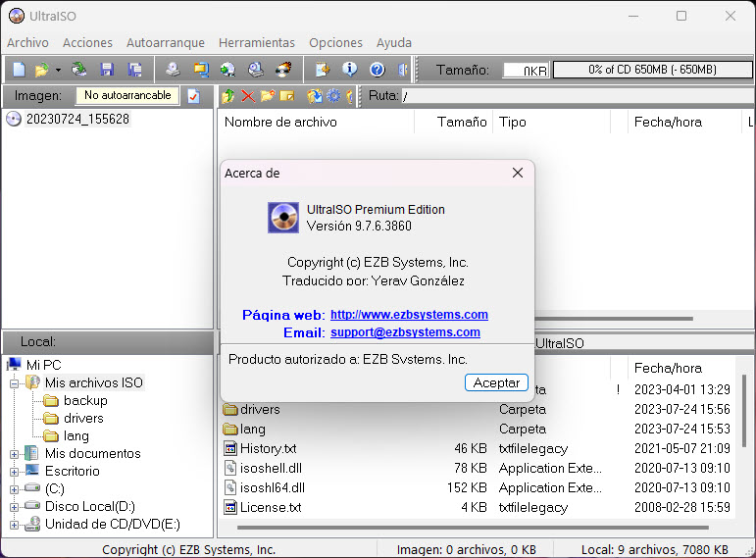756x558 pixels.
Task: Expand the Disco Local(D:) node
Action: 14,507
